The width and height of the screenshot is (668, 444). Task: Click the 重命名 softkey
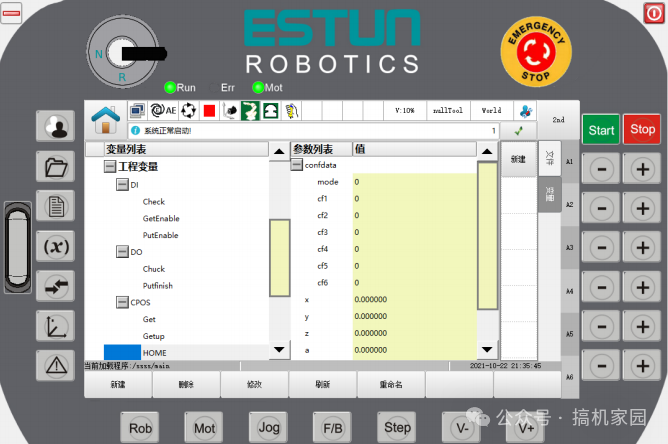[x=391, y=384]
